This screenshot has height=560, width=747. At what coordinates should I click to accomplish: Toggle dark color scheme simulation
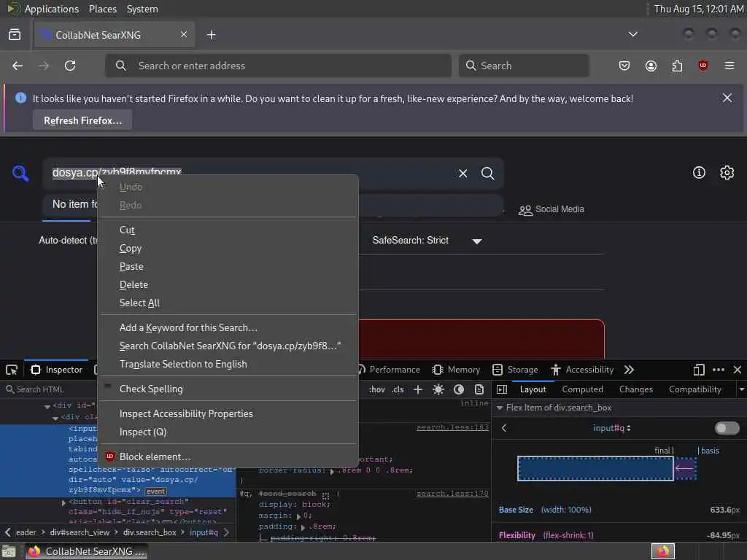point(459,389)
